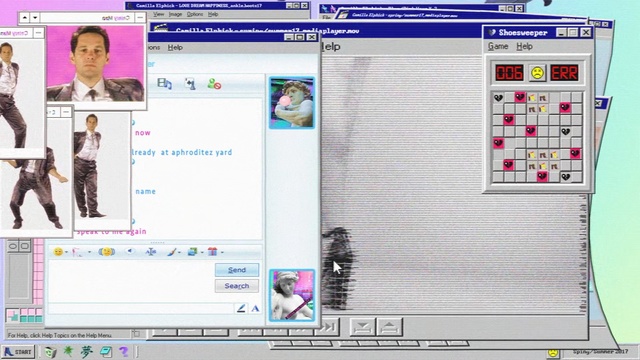
Task: Open the green leaf taskbar icon
Action: [x=68, y=351]
